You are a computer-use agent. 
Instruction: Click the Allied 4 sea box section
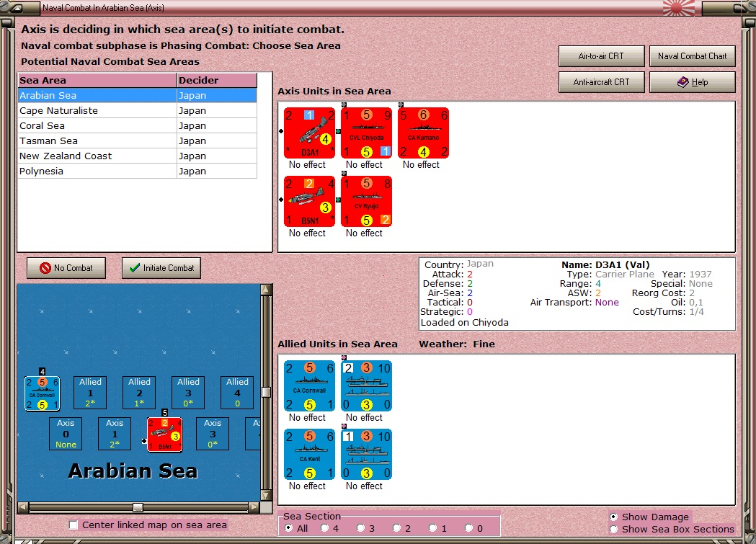click(237, 393)
